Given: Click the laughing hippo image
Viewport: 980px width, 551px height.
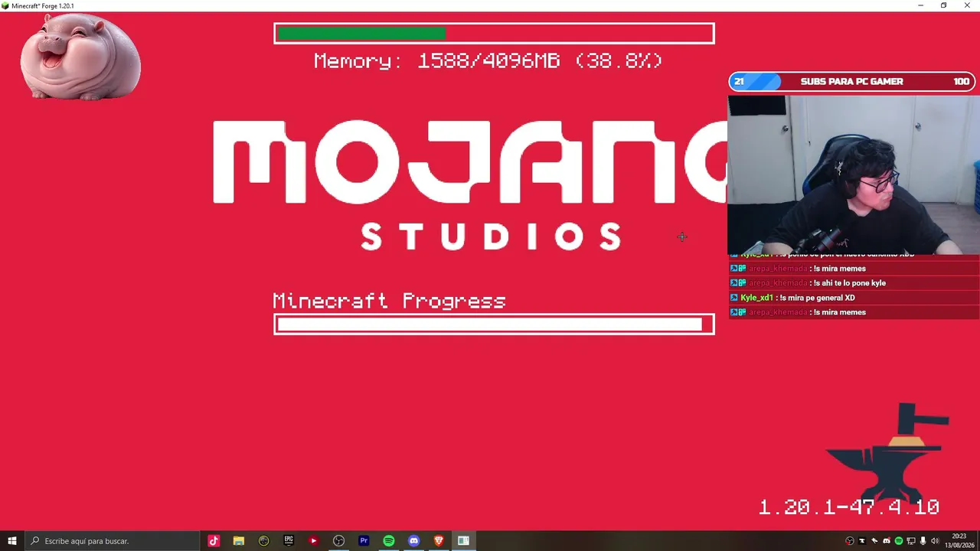Looking at the screenshot, I should [x=80, y=57].
